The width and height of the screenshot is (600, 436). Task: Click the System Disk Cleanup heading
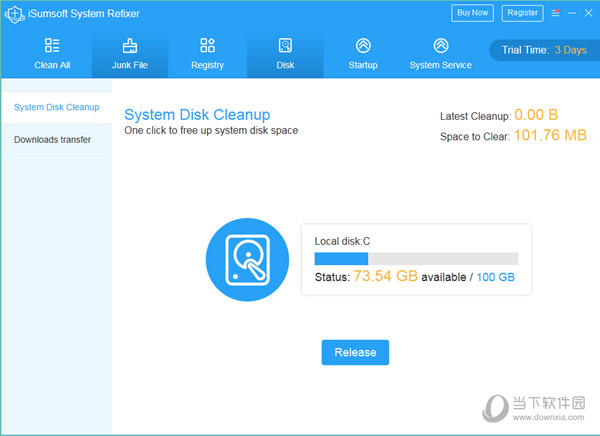tap(197, 114)
